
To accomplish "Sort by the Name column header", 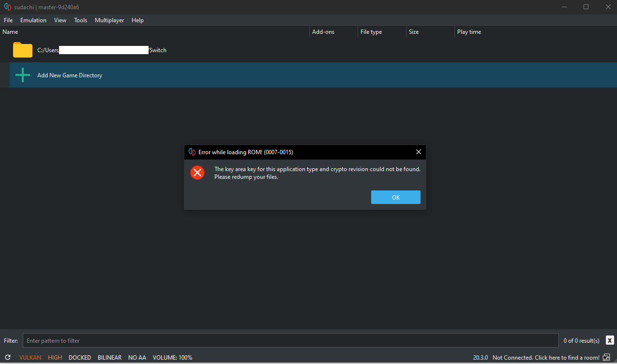I will (x=155, y=32).
